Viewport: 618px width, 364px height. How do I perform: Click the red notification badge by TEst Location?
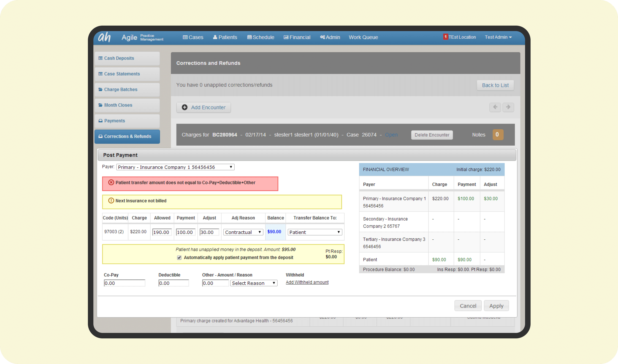pyautogui.click(x=445, y=37)
